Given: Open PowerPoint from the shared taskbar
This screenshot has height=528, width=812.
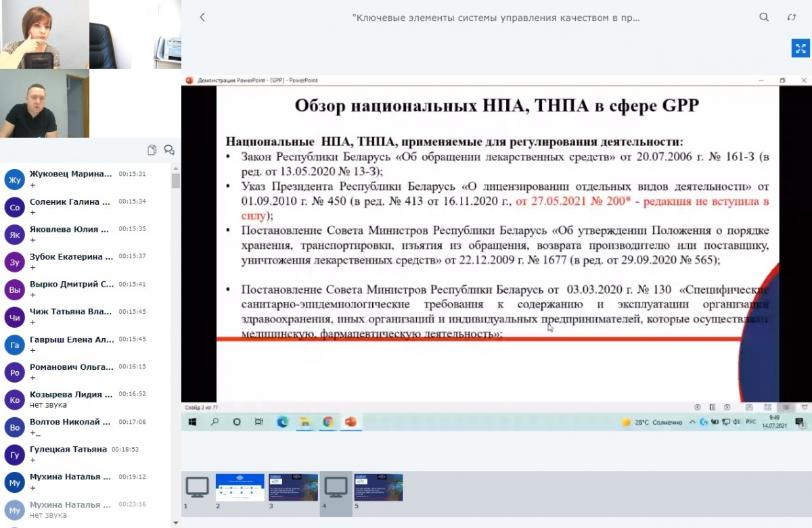Looking at the screenshot, I should [351, 422].
